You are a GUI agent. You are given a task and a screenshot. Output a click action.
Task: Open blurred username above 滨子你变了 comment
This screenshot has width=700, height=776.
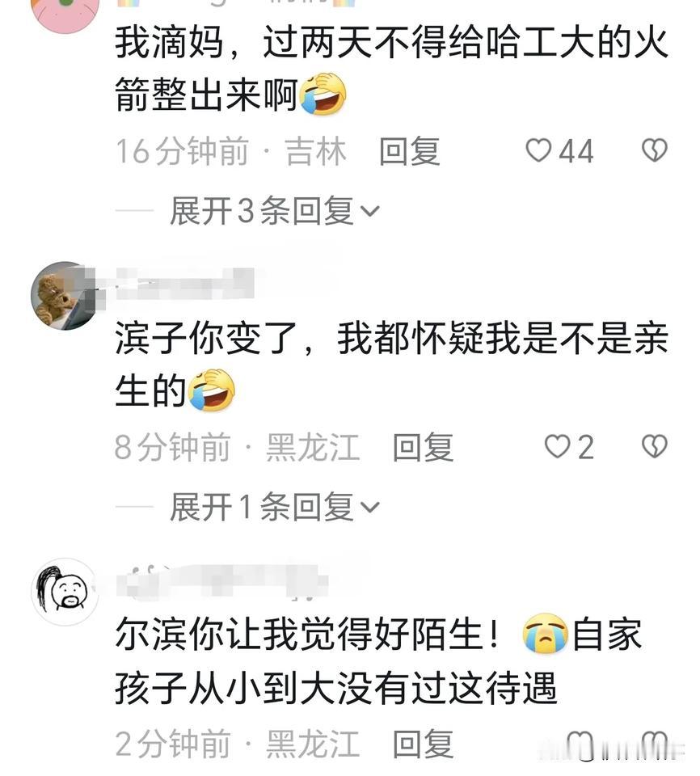point(184,284)
